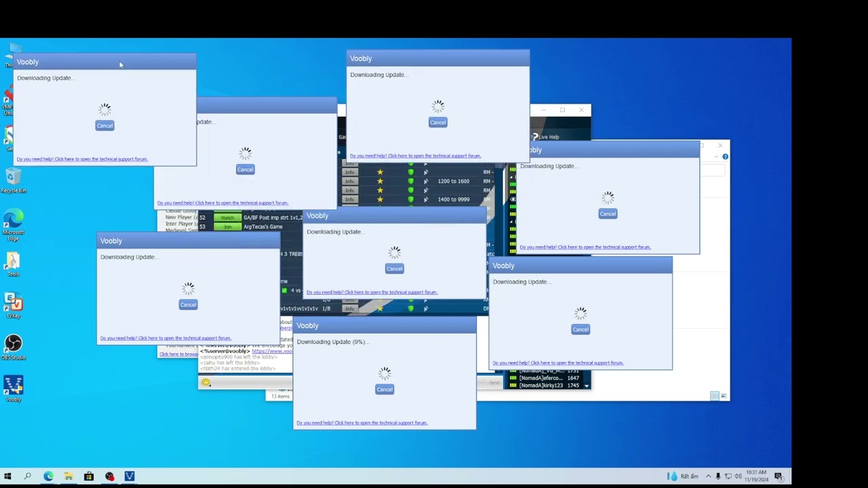Click Info for the 1200 to 1600 room

(x=349, y=181)
